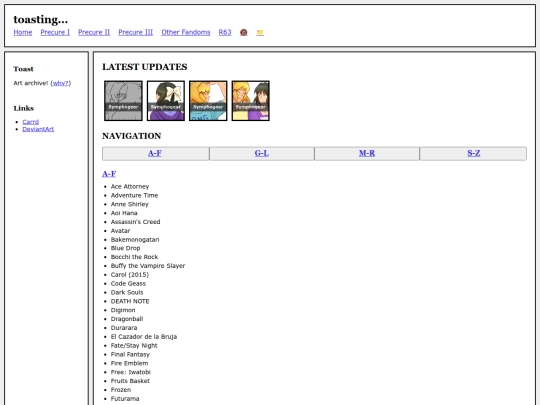Click 'Fire Emblem' list entry

(129, 363)
